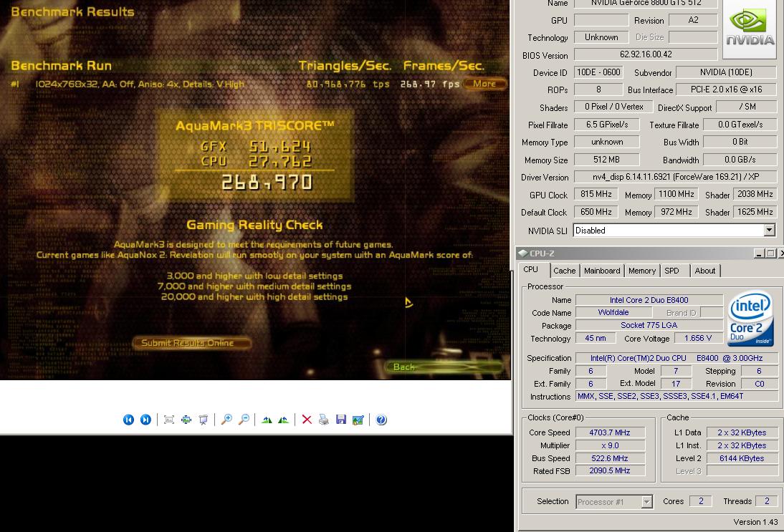Click Intel Core 2 Duo logo
Screen dimensions: 784x532
tap(751, 319)
